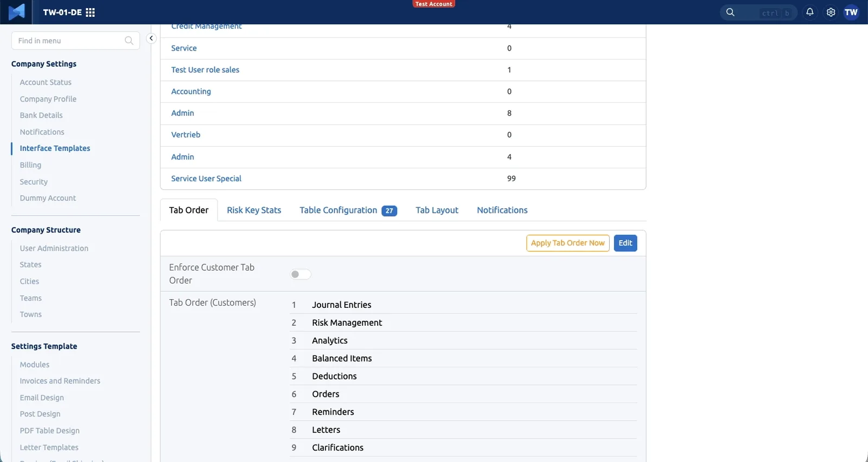Click the app logo in the top-left corner
Screen dimensions: 868x462
click(x=17, y=12)
